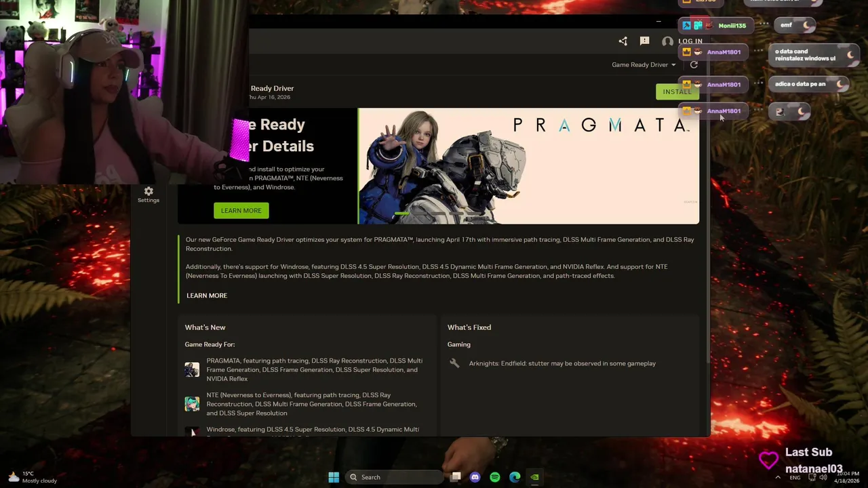868x488 pixels.
Task: Click the green INSTALL button
Action: tap(677, 91)
